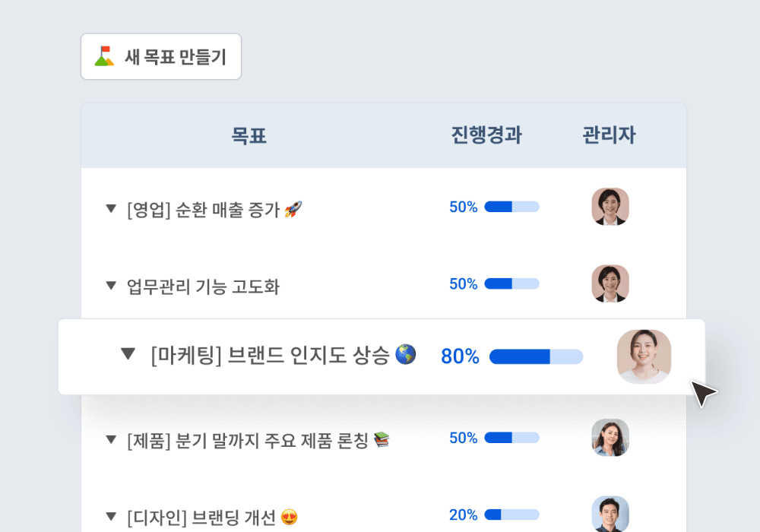Click the 관리자 column header
Image resolution: width=760 pixels, height=532 pixels.
(609, 135)
